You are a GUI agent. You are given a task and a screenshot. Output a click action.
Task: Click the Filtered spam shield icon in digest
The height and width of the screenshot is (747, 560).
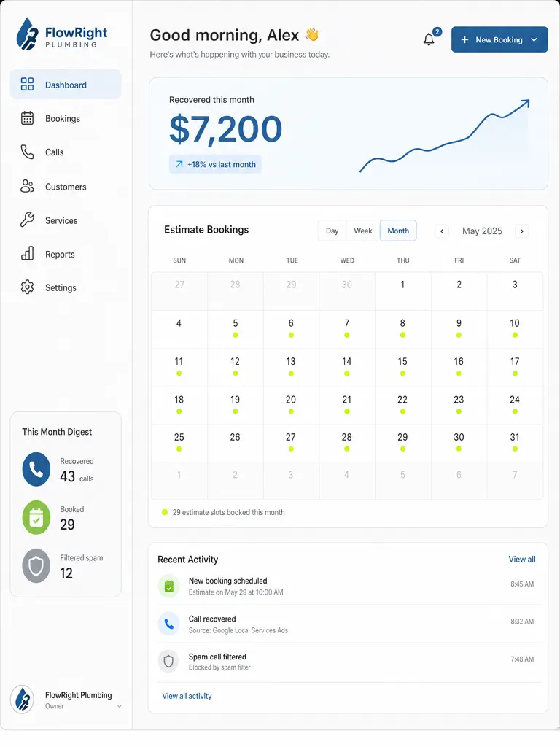36,566
